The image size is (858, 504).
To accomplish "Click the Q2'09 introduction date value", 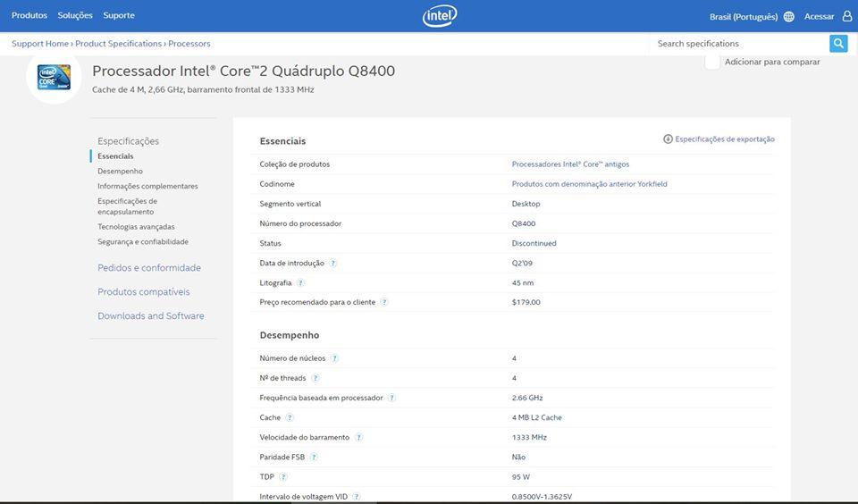I will 522,264.
